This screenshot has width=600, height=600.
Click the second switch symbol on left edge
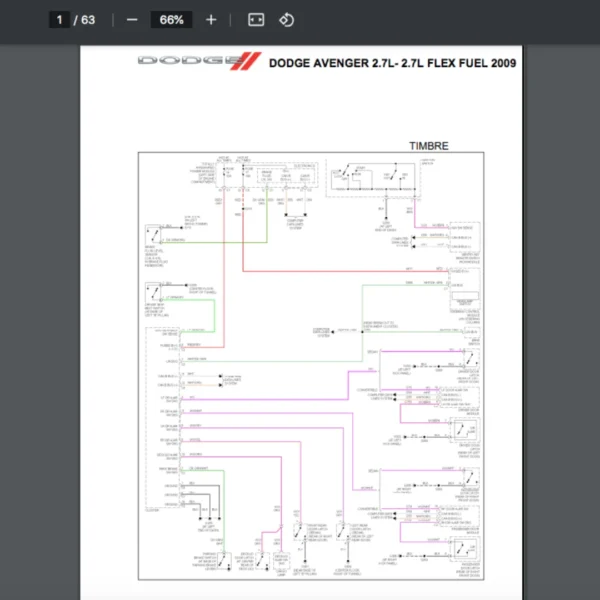tap(153, 293)
